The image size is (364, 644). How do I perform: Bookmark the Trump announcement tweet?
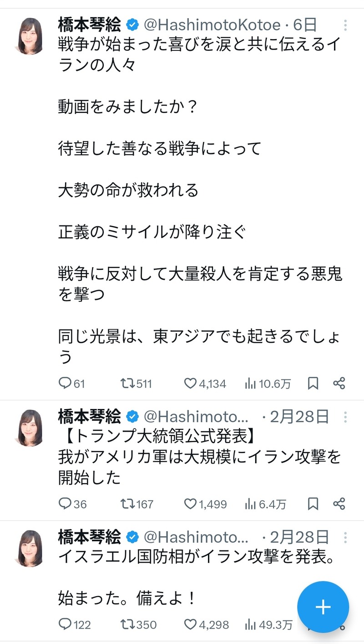pos(313,504)
